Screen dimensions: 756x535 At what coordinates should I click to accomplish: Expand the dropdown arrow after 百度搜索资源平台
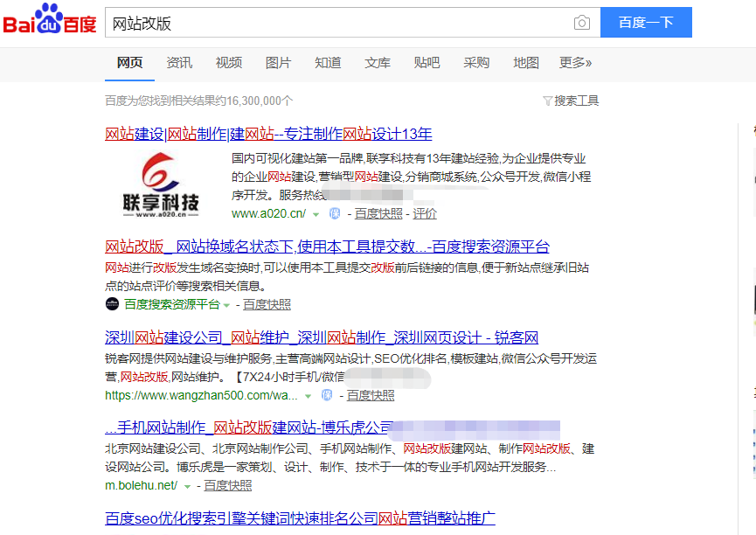[x=226, y=305]
